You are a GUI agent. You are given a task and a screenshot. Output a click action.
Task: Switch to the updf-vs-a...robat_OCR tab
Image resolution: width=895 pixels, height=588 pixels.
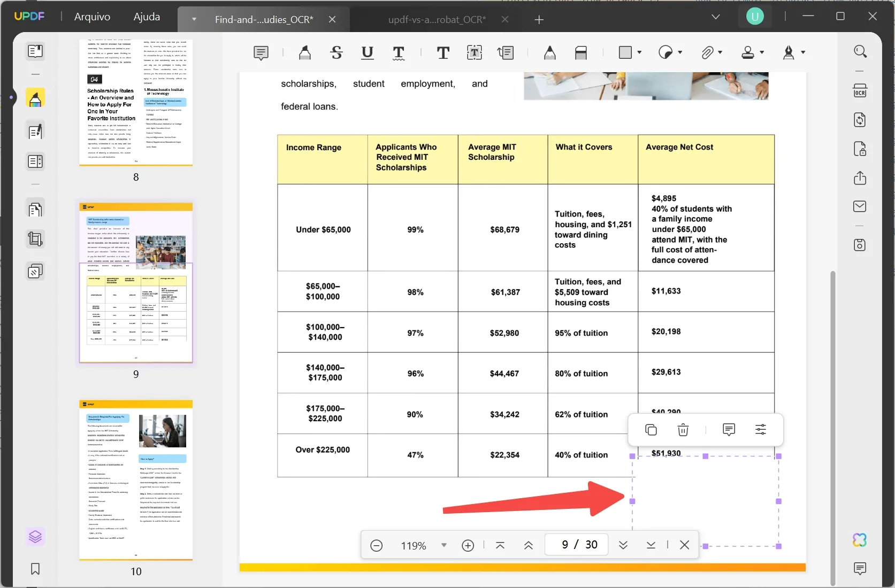437,20
